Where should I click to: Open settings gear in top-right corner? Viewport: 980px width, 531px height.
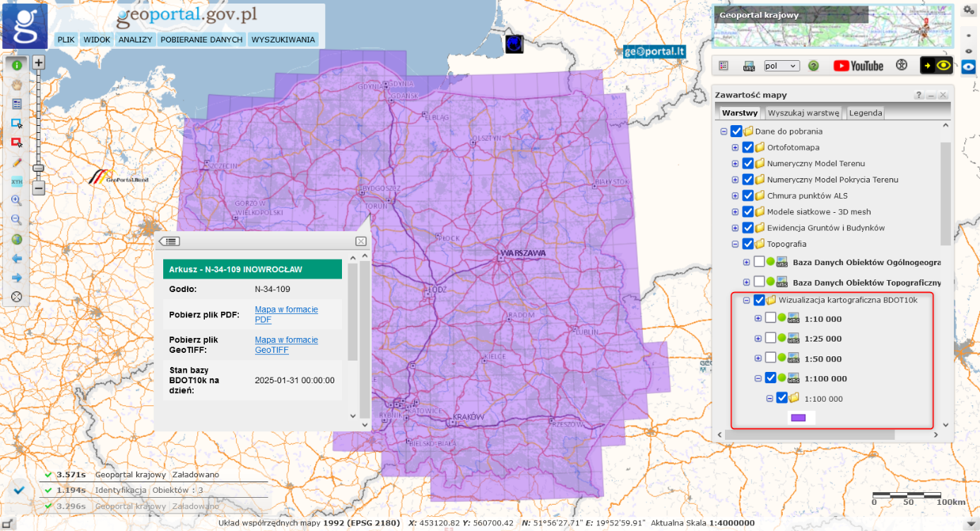(968, 9)
